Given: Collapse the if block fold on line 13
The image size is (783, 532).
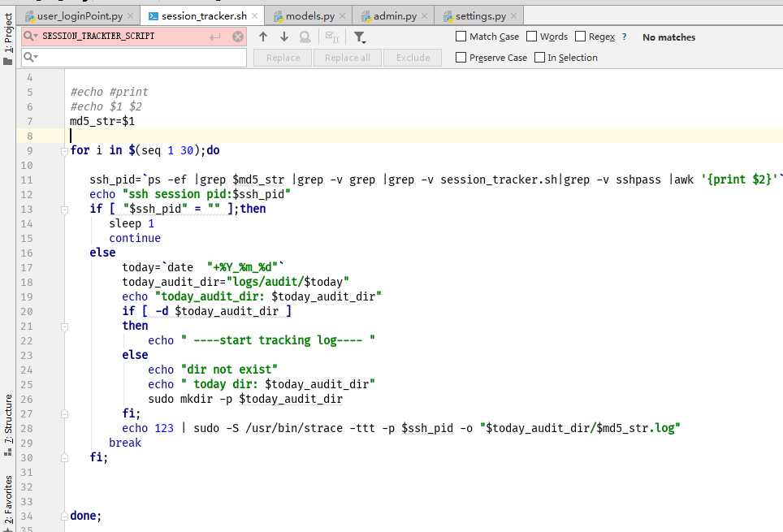Looking at the screenshot, I should point(64,210).
